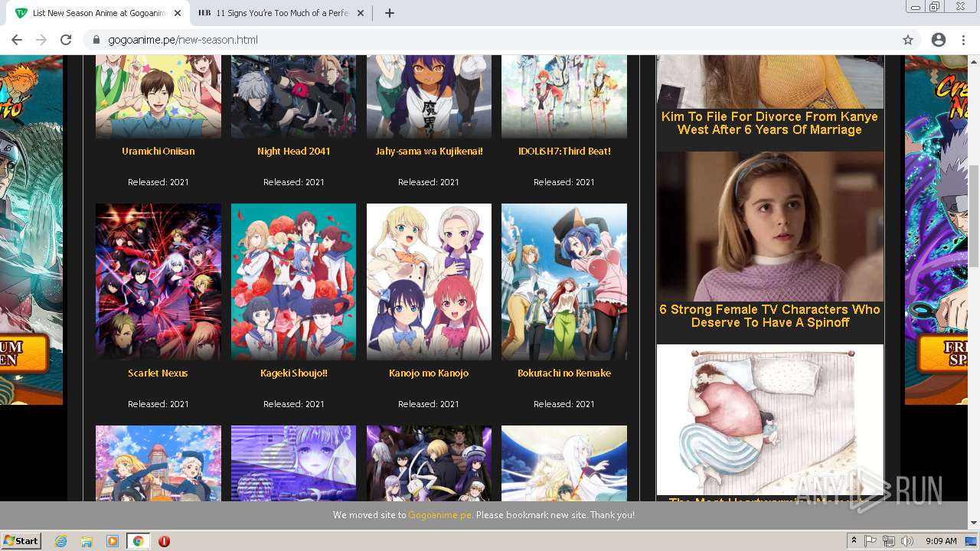This screenshot has height=551, width=980.
Task: Click the show desktop tray icon
Action: tap(971, 541)
